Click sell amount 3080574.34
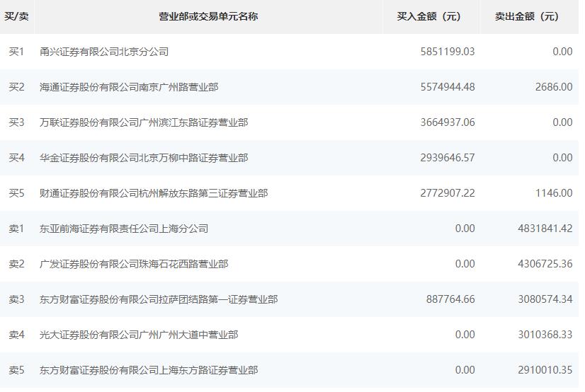 [545, 299]
